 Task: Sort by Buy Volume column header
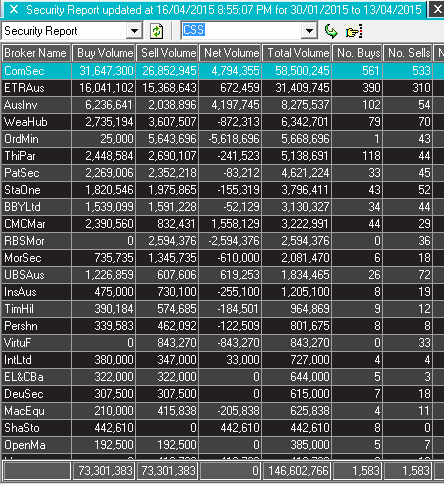click(104, 53)
